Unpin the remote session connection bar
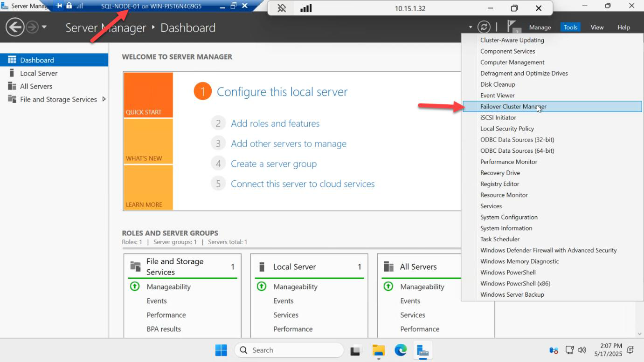 click(x=282, y=8)
